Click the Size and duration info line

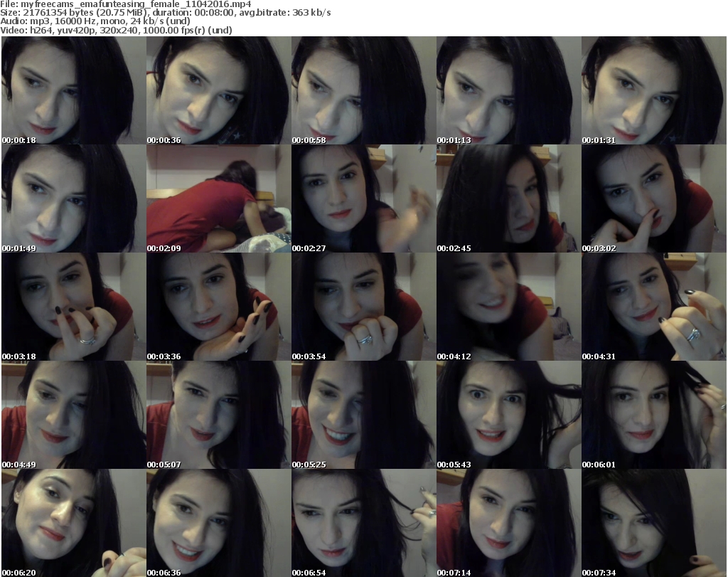[166, 13]
